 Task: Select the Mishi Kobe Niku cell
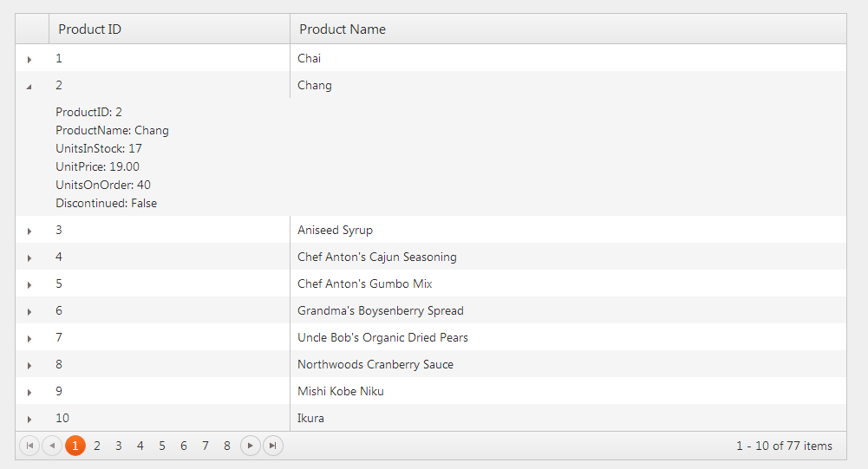coord(568,391)
